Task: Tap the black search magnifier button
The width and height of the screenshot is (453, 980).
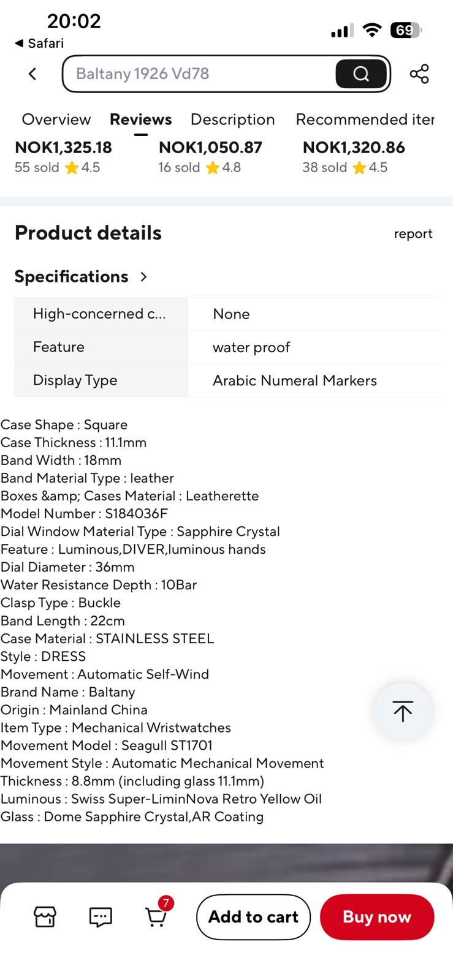Action: click(x=361, y=74)
